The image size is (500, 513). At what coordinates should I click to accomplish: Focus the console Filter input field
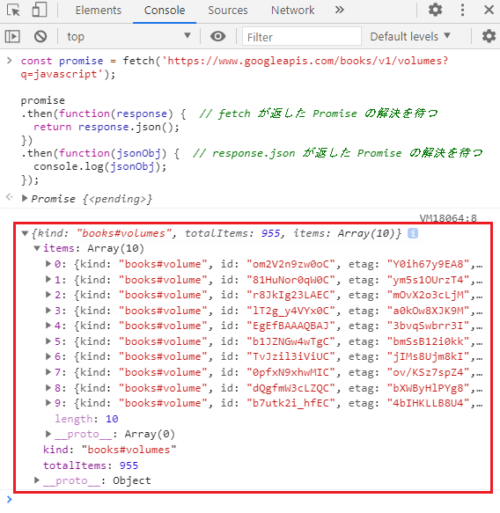[302, 37]
